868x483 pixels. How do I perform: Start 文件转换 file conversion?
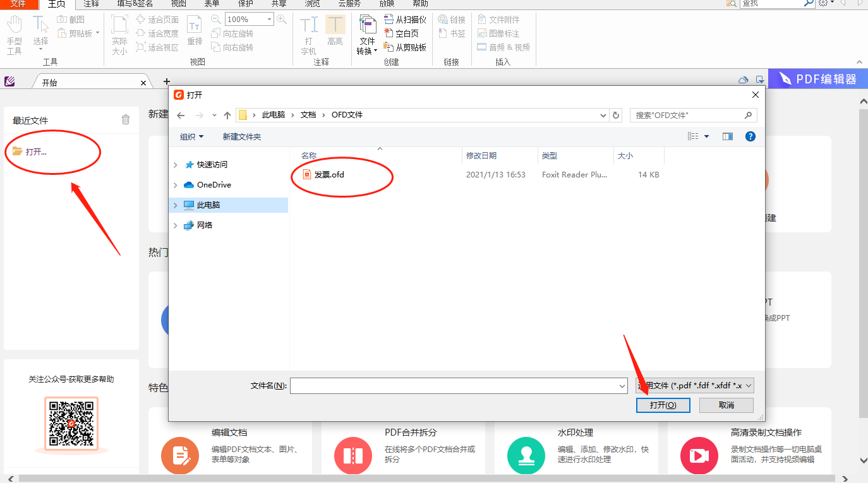[366, 35]
